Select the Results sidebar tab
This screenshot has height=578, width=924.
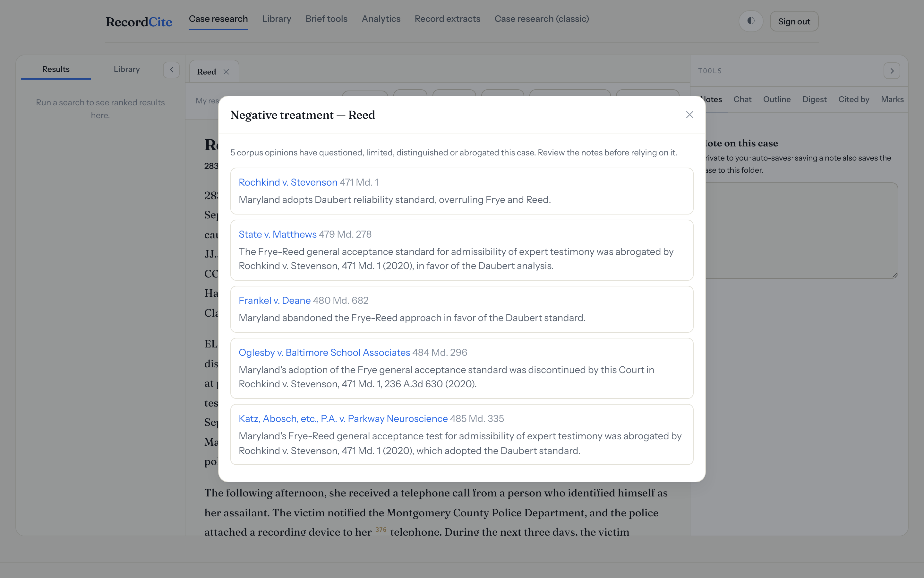tap(56, 69)
